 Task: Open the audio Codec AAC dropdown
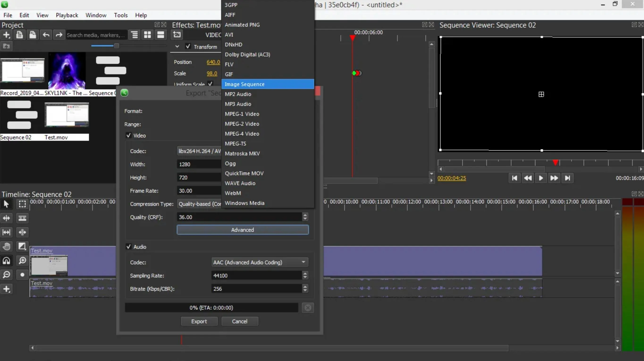pyautogui.click(x=259, y=262)
